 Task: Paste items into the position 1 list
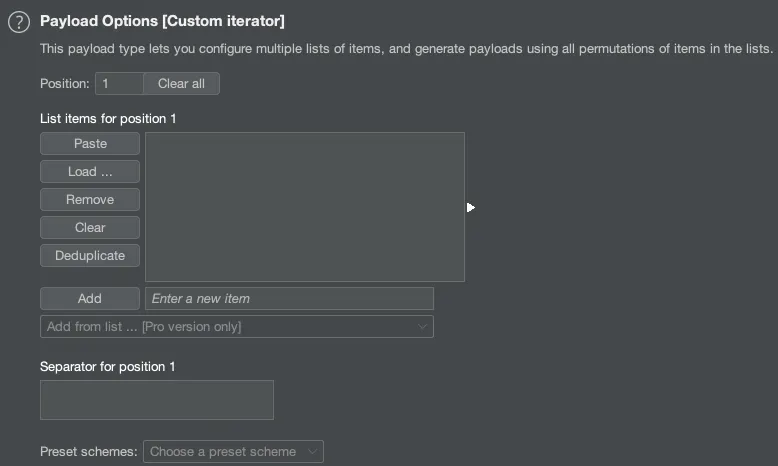(x=90, y=144)
